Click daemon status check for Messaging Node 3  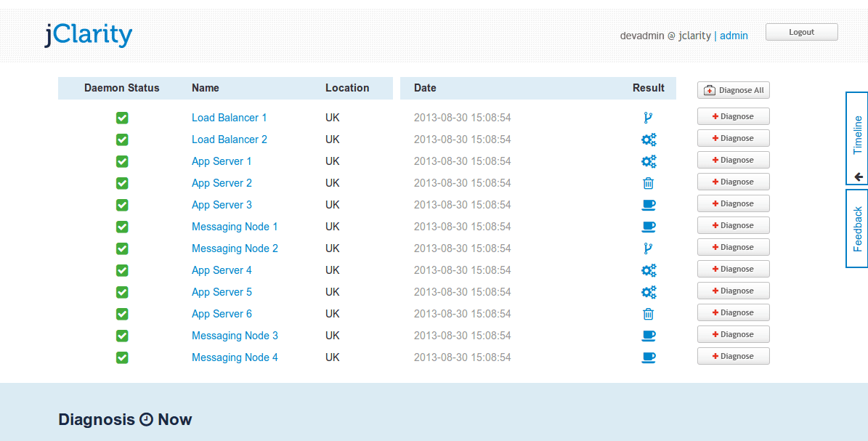coord(122,336)
